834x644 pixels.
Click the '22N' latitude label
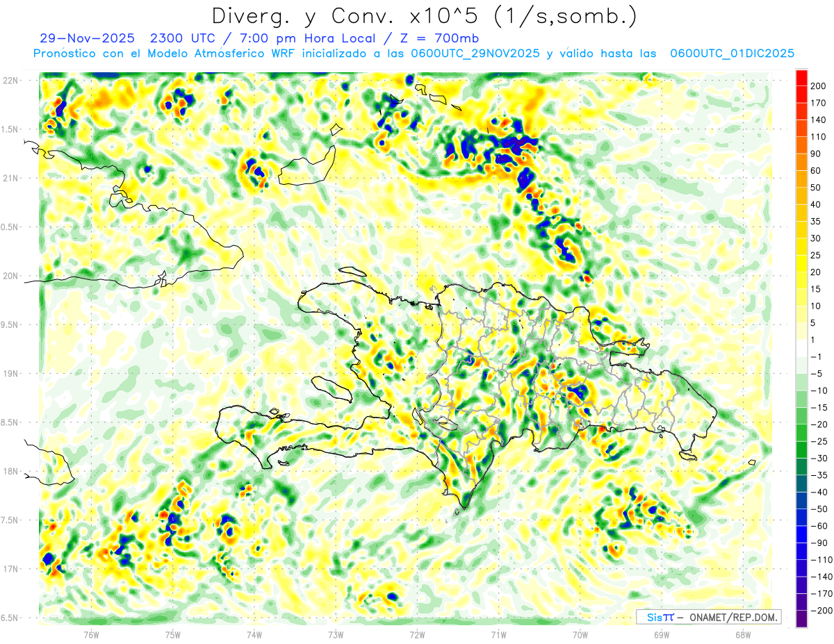coord(10,81)
